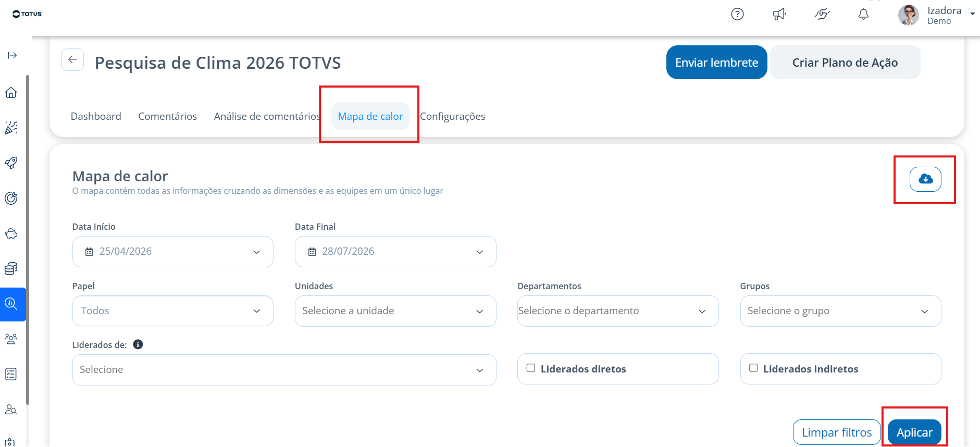Open the Papel dropdown showing Todos
This screenshot has width=980, height=447.
click(173, 311)
